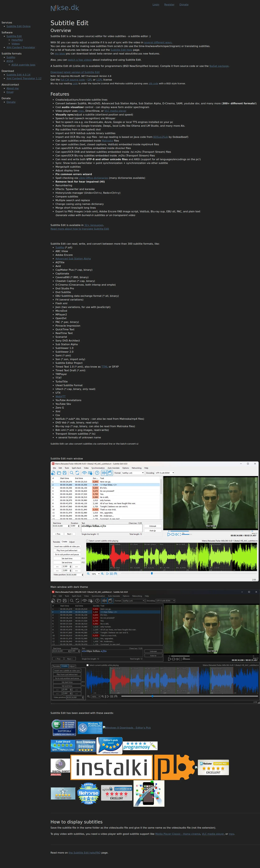
Task: Click the Digital Digest award badge
Action: (x=60, y=767)
